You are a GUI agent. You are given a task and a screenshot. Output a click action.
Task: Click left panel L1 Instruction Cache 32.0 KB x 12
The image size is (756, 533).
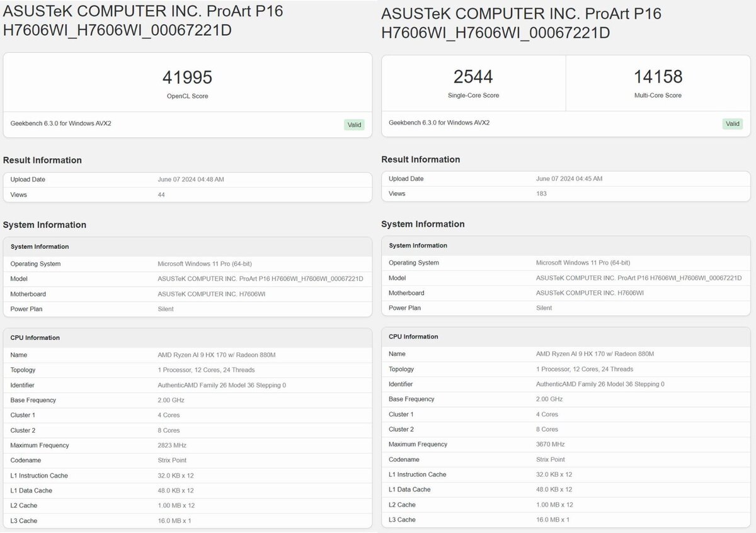pos(176,476)
